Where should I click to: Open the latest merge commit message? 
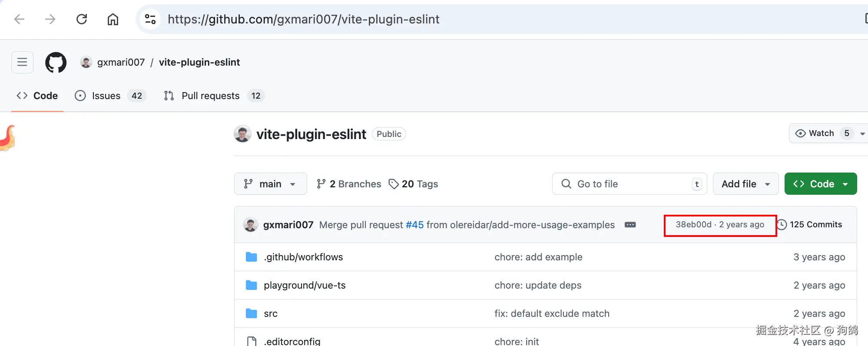click(x=467, y=225)
